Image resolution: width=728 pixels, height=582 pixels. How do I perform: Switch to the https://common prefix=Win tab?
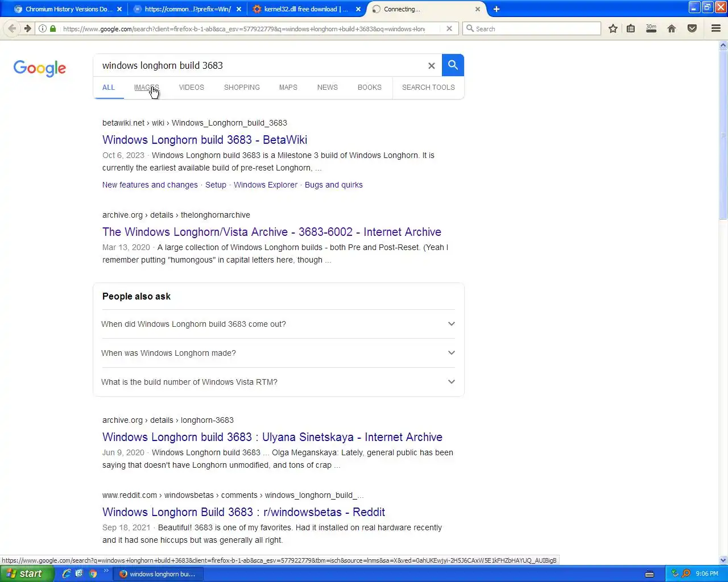(188, 9)
